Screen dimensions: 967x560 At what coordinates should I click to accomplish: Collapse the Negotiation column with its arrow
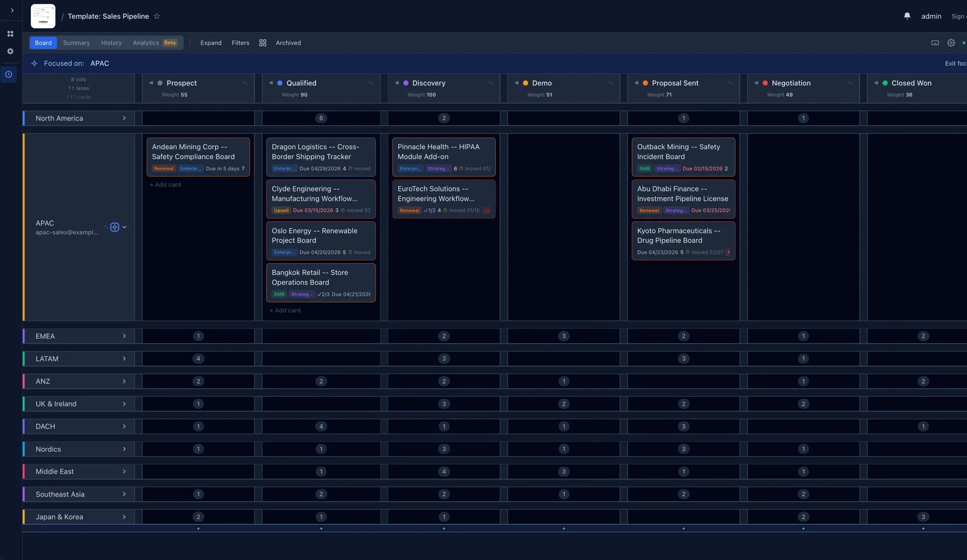pyautogui.click(x=756, y=83)
